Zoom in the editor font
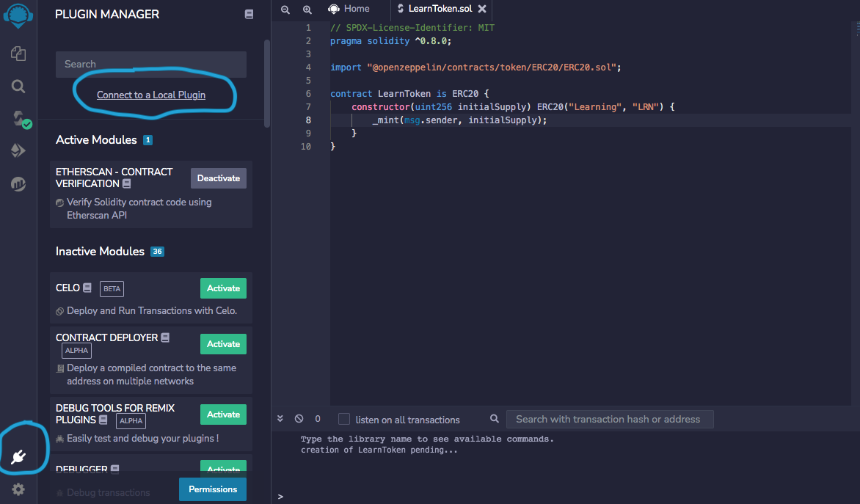The width and height of the screenshot is (860, 504). click(x=307, y=10)
